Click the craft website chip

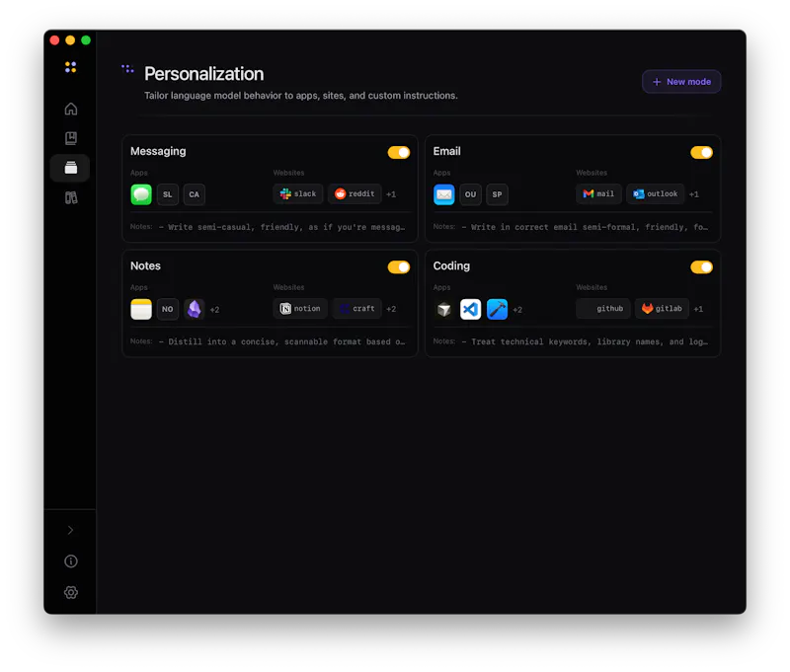tap(357, 309)
